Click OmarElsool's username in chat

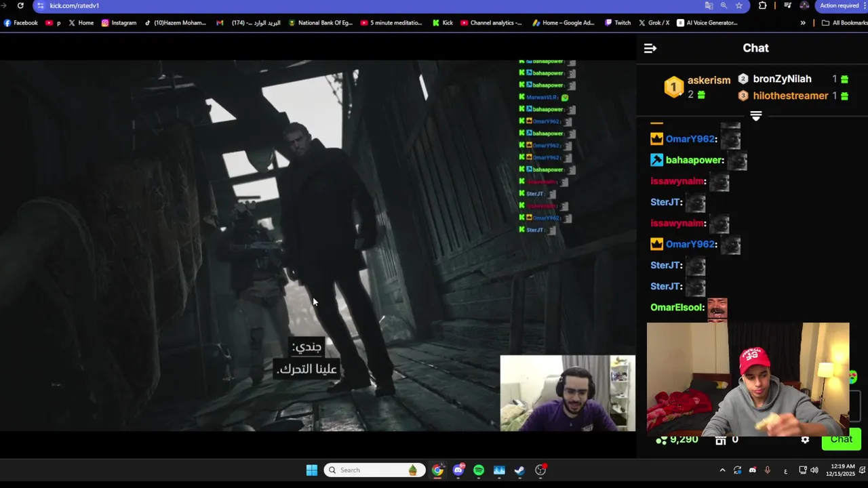click(677, 307)
